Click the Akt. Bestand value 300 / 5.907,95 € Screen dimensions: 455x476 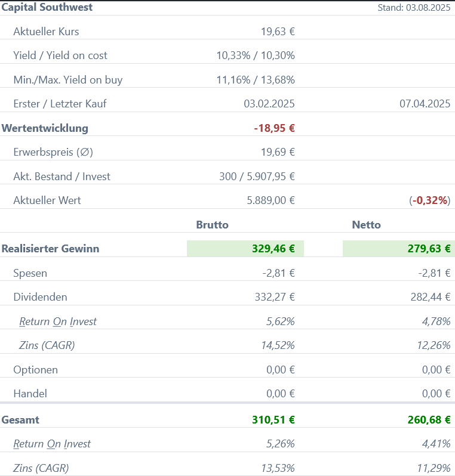257,177
